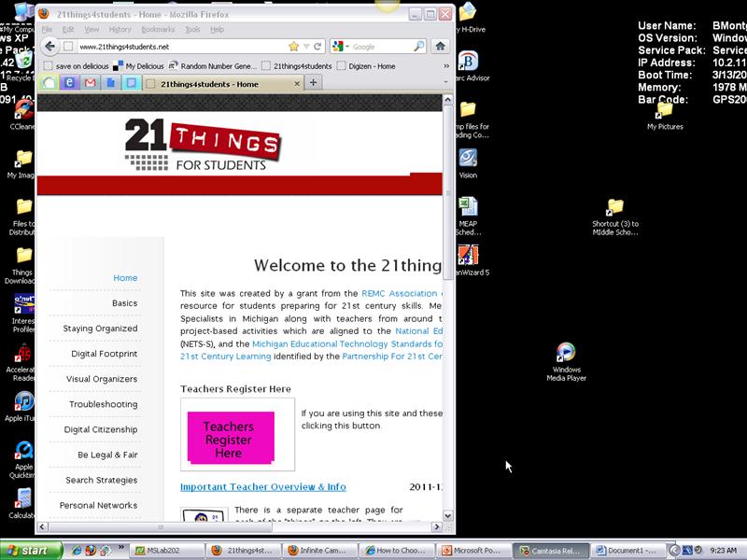Open the View menu in Firefox
Viewport: 747px width, 560px height.
(x=92, y=30)
